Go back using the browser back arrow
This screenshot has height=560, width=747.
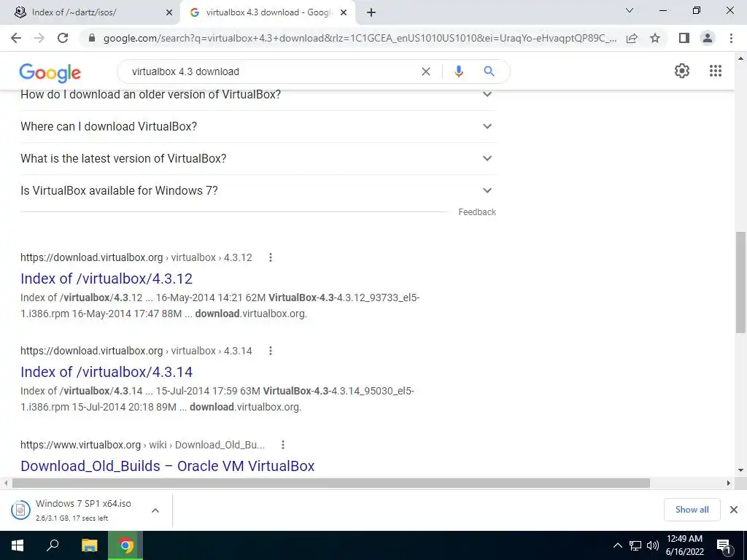16,38
